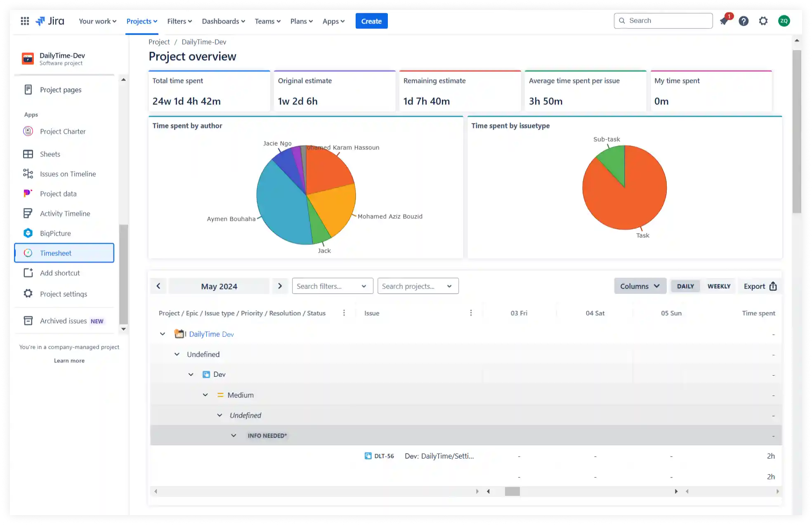Collapse the DailyTime Dev project row

click(x=163, y=334)
